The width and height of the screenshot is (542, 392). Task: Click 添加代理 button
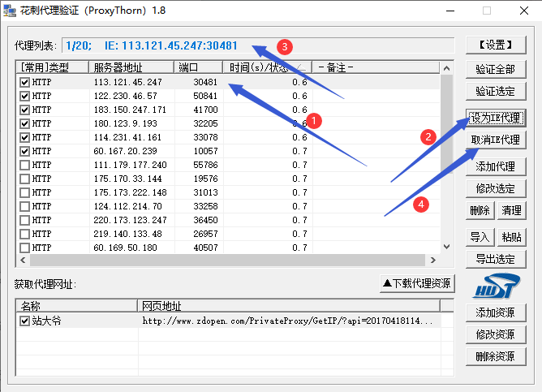click(x=495, y=166)
